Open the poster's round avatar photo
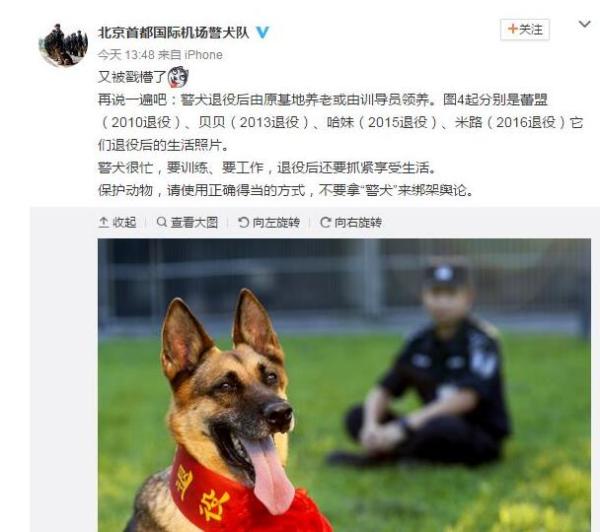Image resolution: width=600 pixels, height=532 pixels. [x=63, y=44]
